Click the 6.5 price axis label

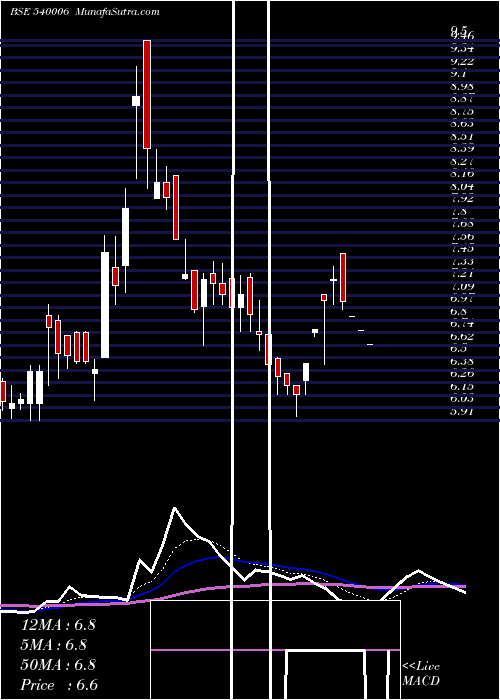click(459, 348)
